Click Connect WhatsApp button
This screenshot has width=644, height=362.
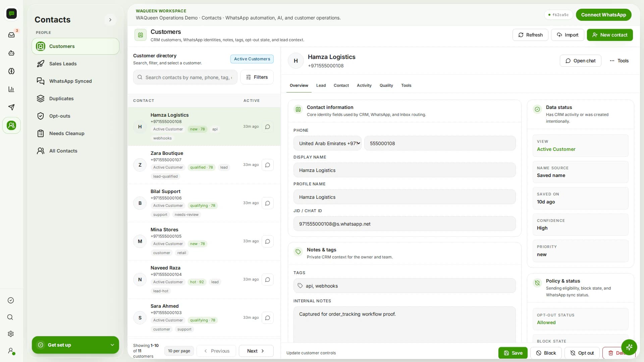click(603, 15)
